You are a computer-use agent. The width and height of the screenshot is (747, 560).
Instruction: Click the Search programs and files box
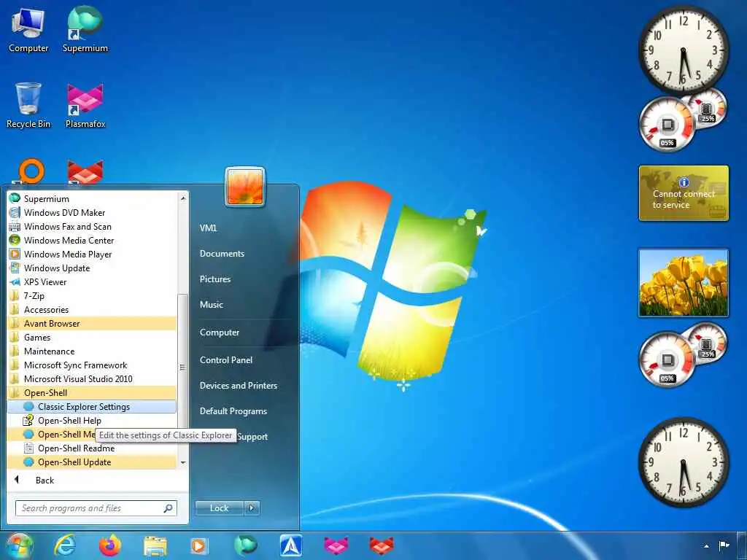pyautogui.click(x=96, y=508)
